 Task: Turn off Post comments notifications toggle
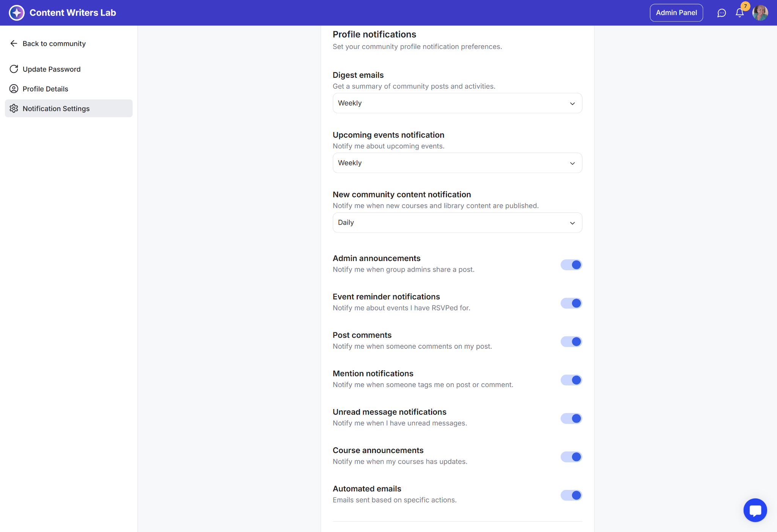(571, 342)
